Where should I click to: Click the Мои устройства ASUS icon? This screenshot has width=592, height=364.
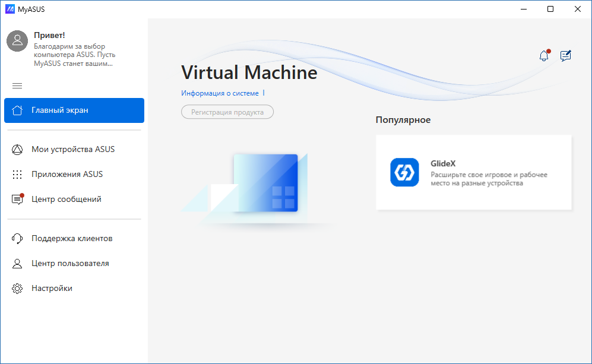point(17,150)
